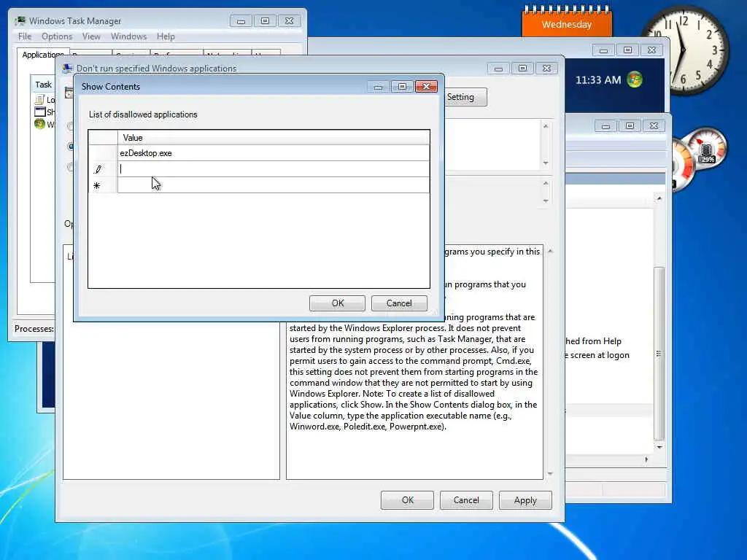The image size is (747, 560).
Task: Close the Windows Task Manager window
Action: (x=289, y=21)
